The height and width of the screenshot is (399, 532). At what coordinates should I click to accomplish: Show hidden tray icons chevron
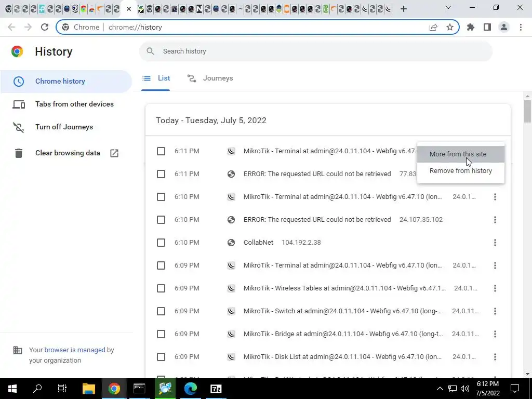(440, 389)
